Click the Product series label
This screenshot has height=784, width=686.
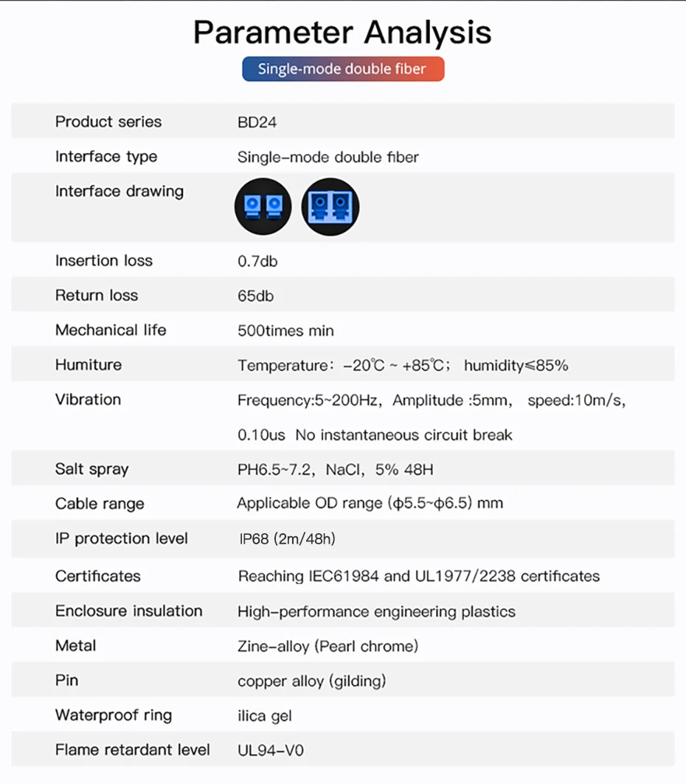(x=108, y=122)
